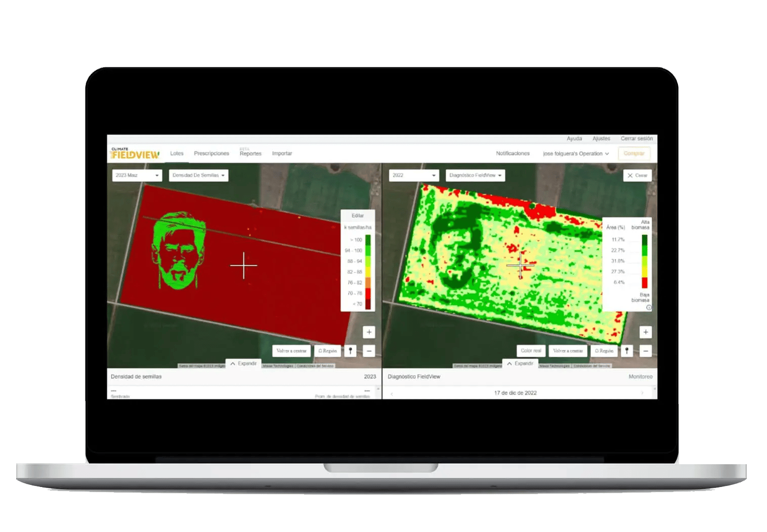767x532 pixels.
Task: Click the orange 76 - 82 legend swatch
Action: [368, 283]
